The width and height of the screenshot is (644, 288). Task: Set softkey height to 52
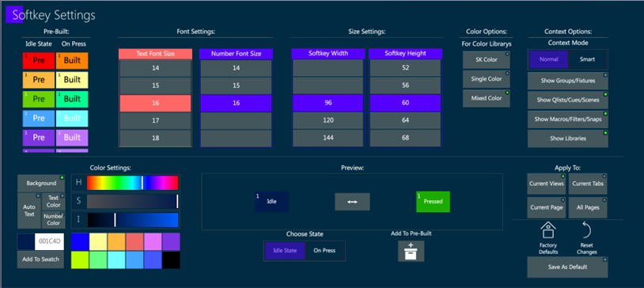pos(405,68)
